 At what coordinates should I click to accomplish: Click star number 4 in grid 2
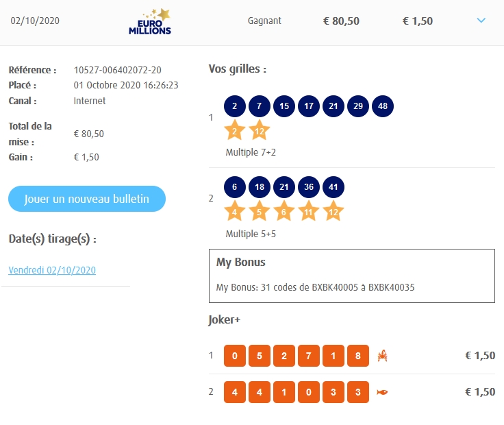235,211
